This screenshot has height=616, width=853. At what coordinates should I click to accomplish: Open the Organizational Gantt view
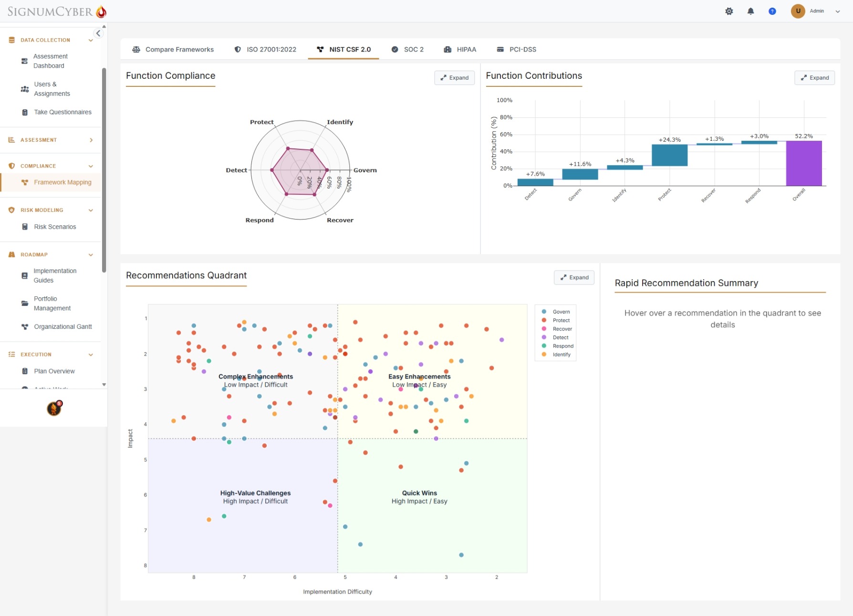pos(62,326)
